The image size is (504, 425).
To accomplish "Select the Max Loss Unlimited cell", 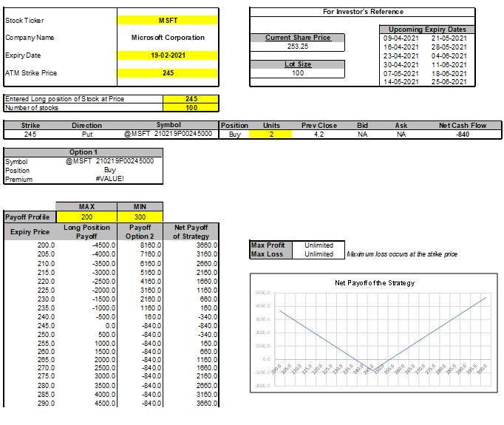I will pos(319,254).
